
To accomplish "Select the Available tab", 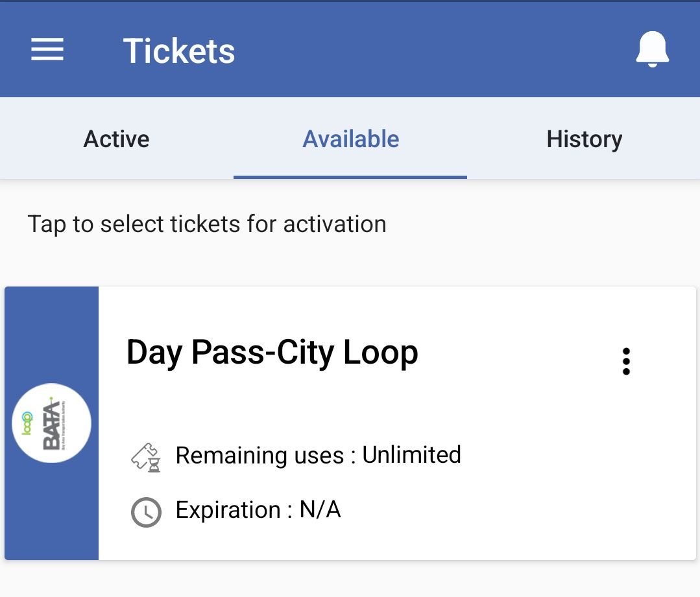I will pos(350,139).
